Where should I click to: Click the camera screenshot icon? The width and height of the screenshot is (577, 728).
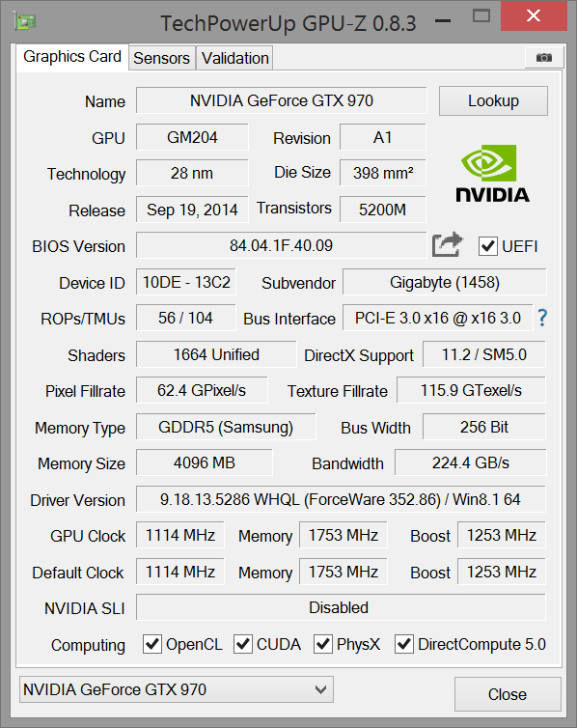[x=544, y=58]
